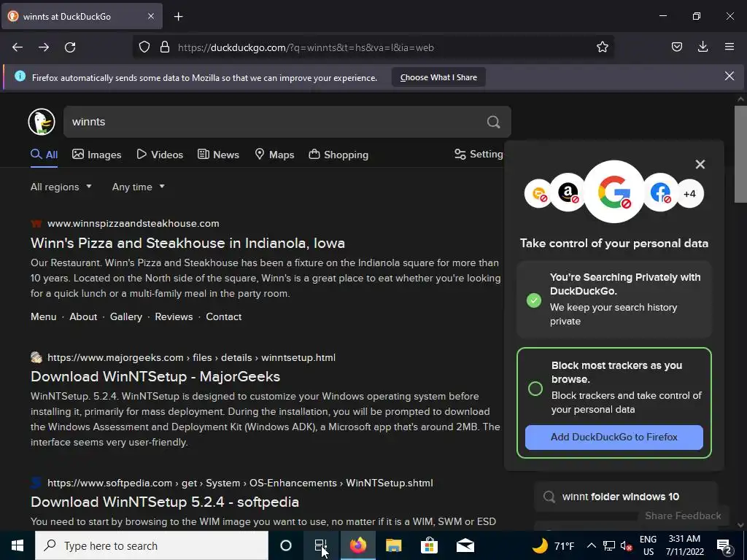747x560 pixels.
Task: Go forward one page
Action: click(44, 47)
